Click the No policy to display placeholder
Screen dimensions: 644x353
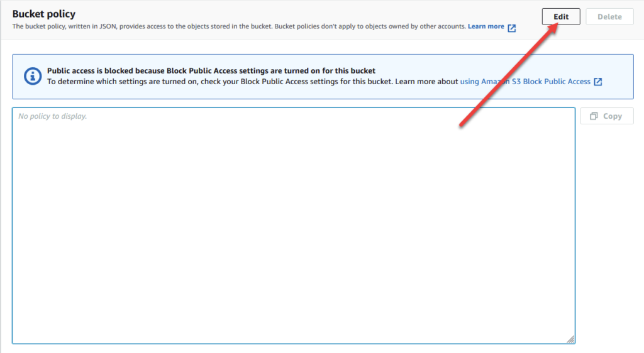pyautogui.click(x=53, y=116)
